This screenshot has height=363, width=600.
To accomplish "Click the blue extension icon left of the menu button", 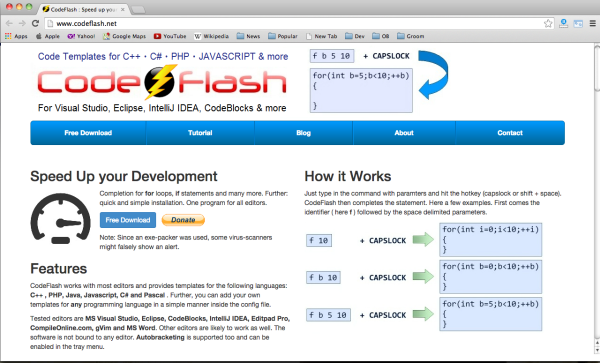I will (x=578, y=23).
